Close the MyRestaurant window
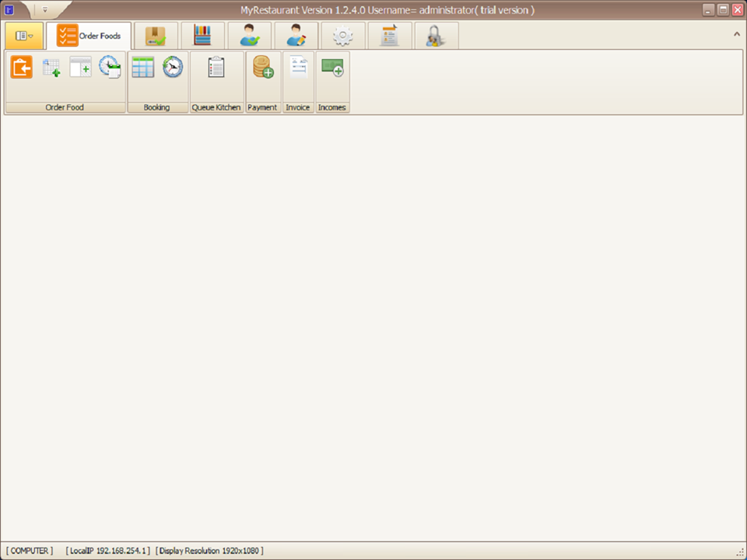Image resolution: width=747 pixels, height=560 pixels. pyautogui.click(x=738, y=9)
